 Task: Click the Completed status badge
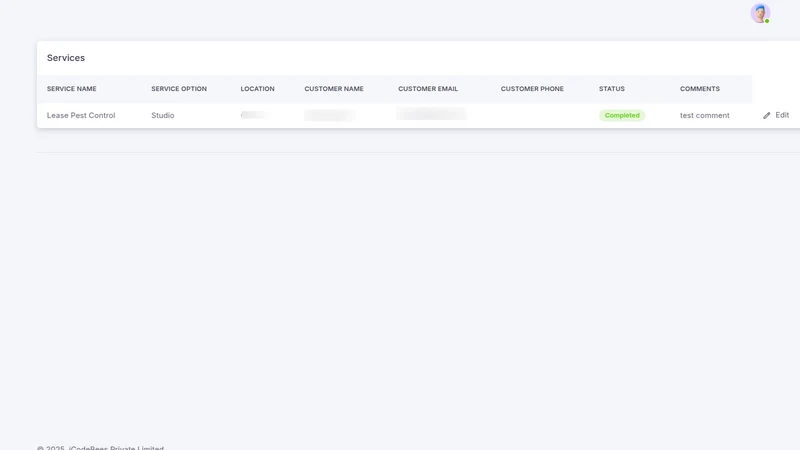[622, 115]
